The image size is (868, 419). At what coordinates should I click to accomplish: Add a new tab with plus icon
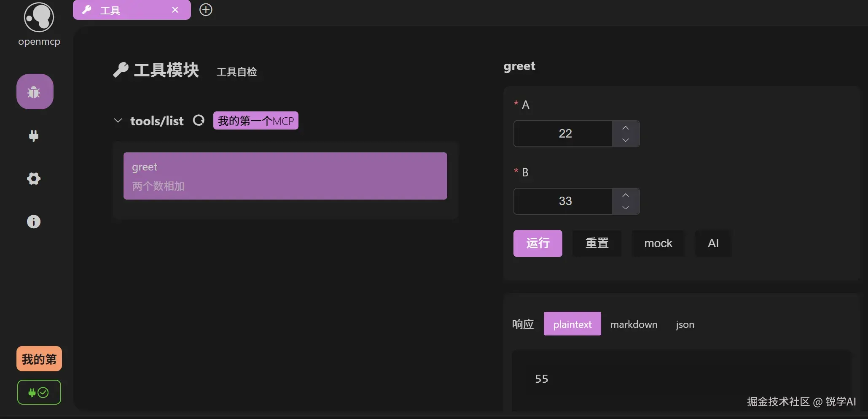[206, 10]
